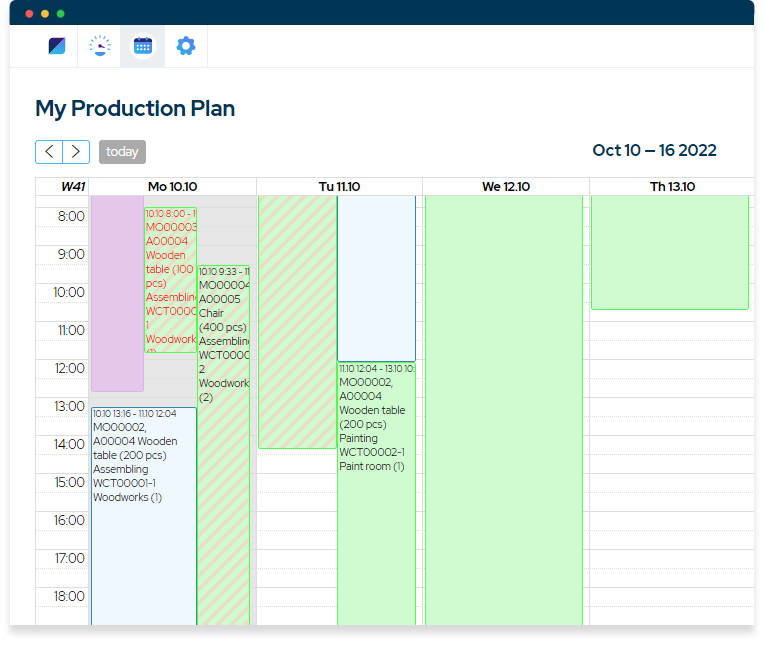Click the red close window dot
Image resolution: width=764 pixels, height=645 pixels.
(29, 14)
